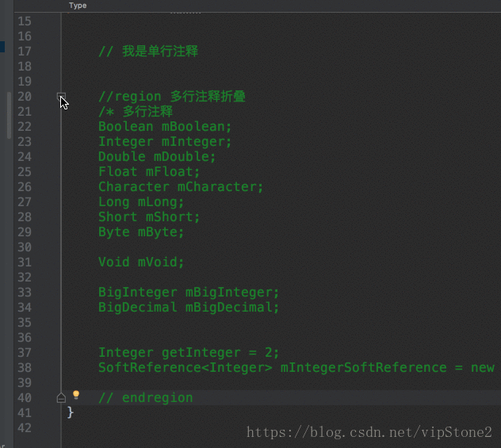Screen dimensions: 501x448
Task: Click the 'Integer mInteger;' line
Action: tap(165, 142)
